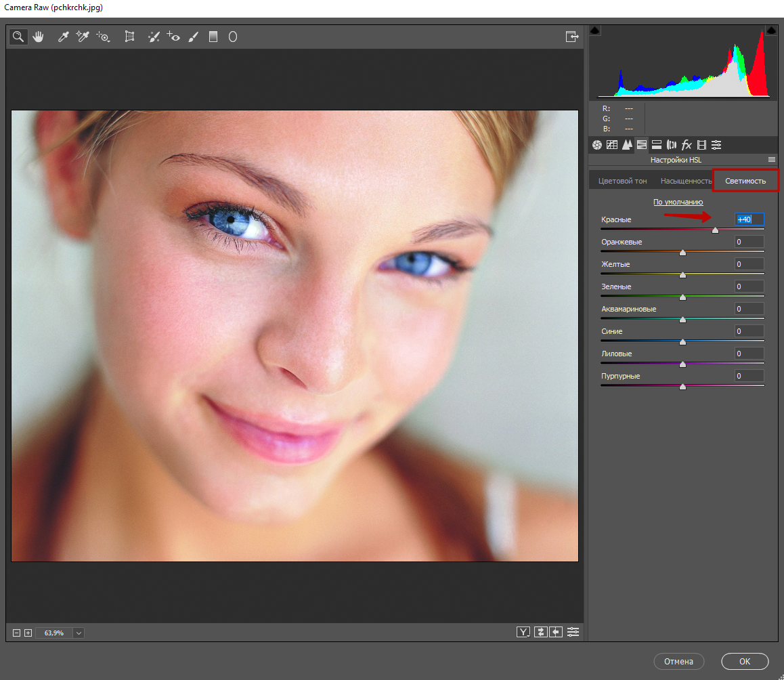Click the RGB histogram graph
784x680 pixels.
683,62
